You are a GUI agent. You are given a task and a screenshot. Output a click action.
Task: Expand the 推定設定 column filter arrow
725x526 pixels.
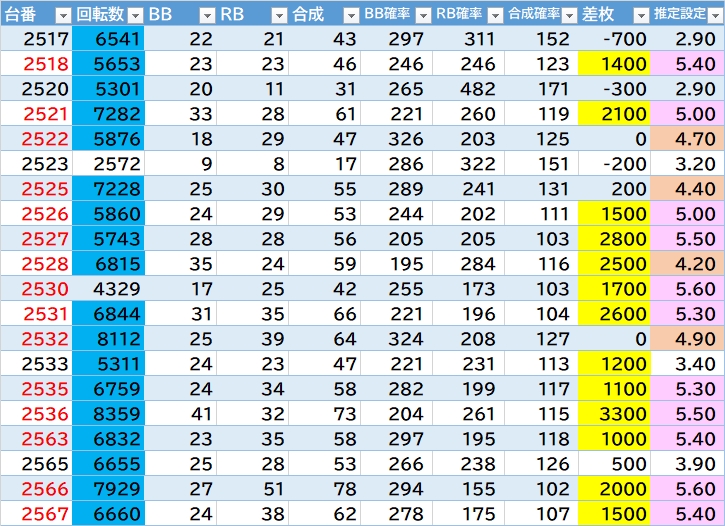(713, 15)
